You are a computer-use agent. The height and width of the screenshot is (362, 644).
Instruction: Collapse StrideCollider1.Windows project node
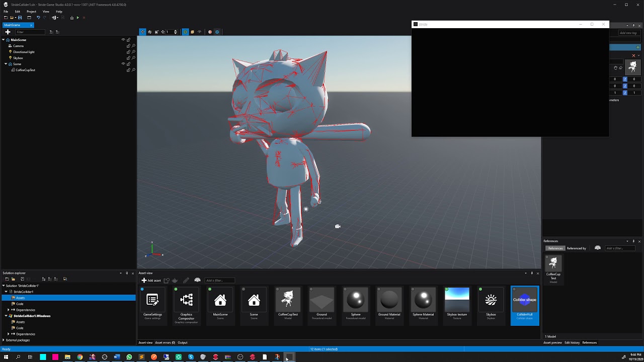point(6,316)
